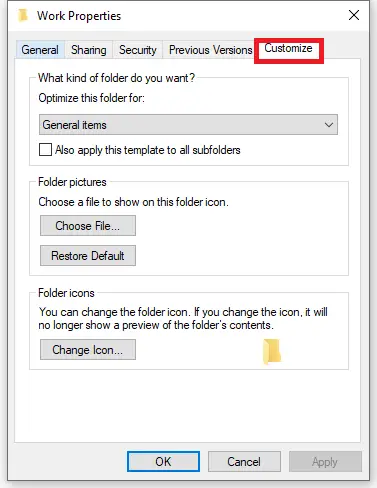Enable Also apply this template to all subfolders

pos(45,150)
